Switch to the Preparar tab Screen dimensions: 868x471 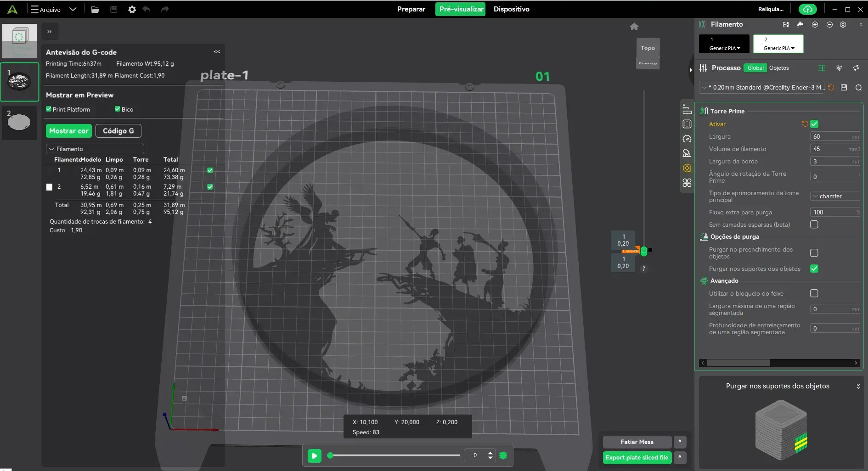(x=411, y=9)
